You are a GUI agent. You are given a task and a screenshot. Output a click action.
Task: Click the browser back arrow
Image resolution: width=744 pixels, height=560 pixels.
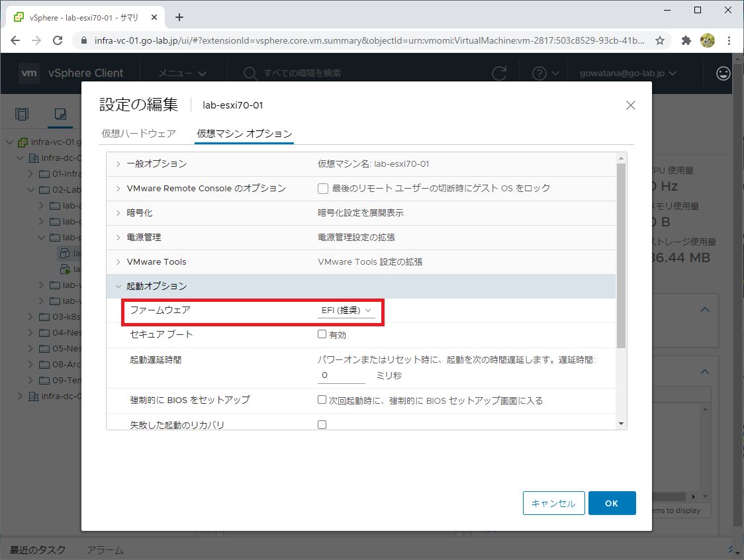coord(15,40)
